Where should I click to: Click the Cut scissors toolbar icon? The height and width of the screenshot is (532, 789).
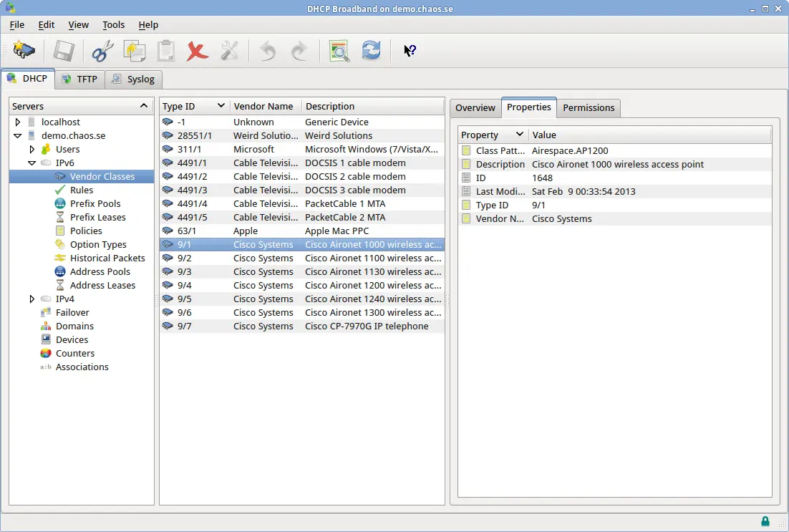click(102, 51)
